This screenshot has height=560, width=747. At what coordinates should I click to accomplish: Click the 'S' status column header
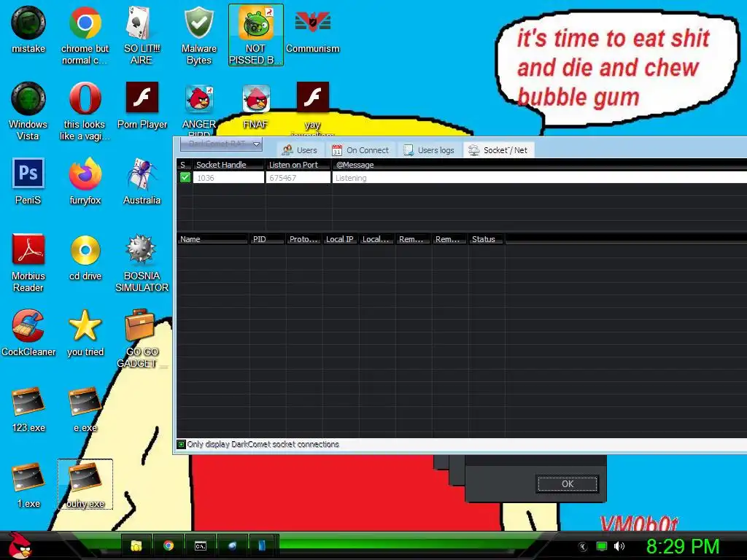click(184, 165)
